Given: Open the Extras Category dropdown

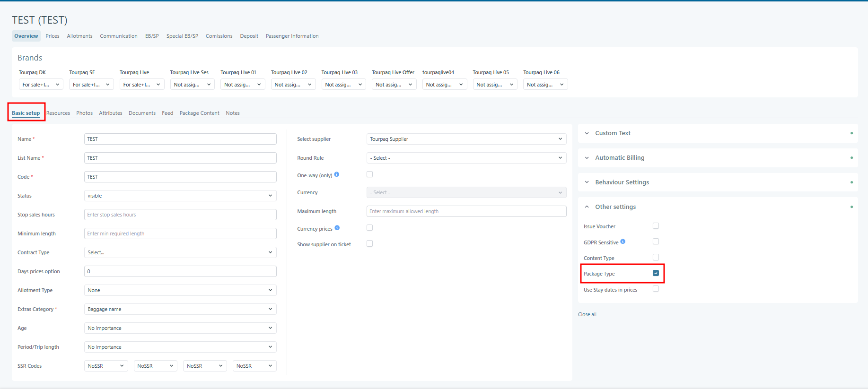Looking at the screenshot, I should click(x=180, y=309).
